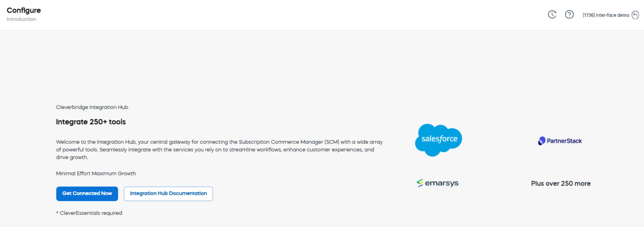Click the logout arrow icon beside inter-face demo
644x227 pixels.
[x=635, y=15]
